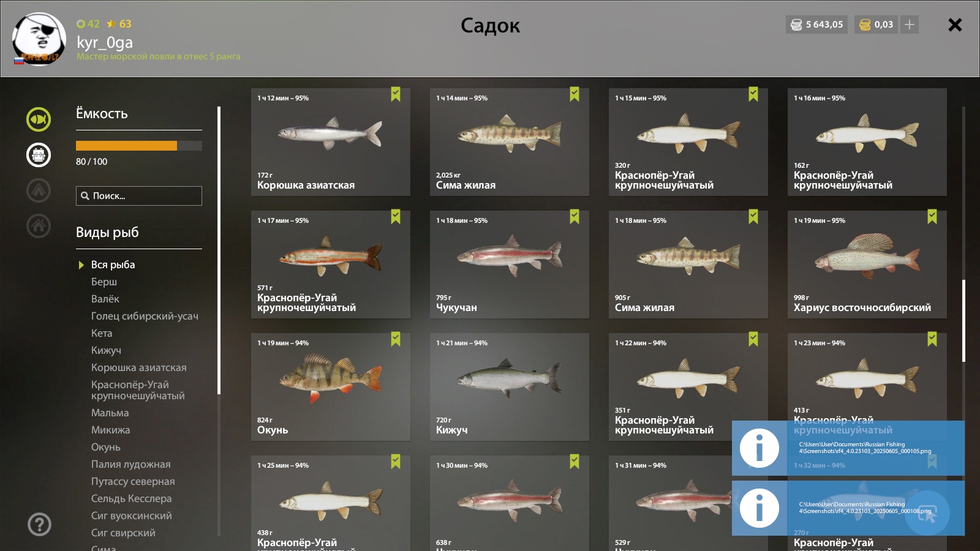The image size is (980, 551).
Task: Open the player avatar profile
Action: tap(39, 39)
